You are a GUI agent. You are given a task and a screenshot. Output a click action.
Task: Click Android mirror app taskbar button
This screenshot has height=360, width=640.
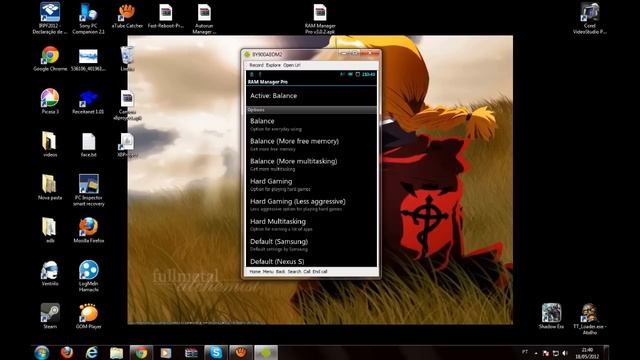point(266,353)
